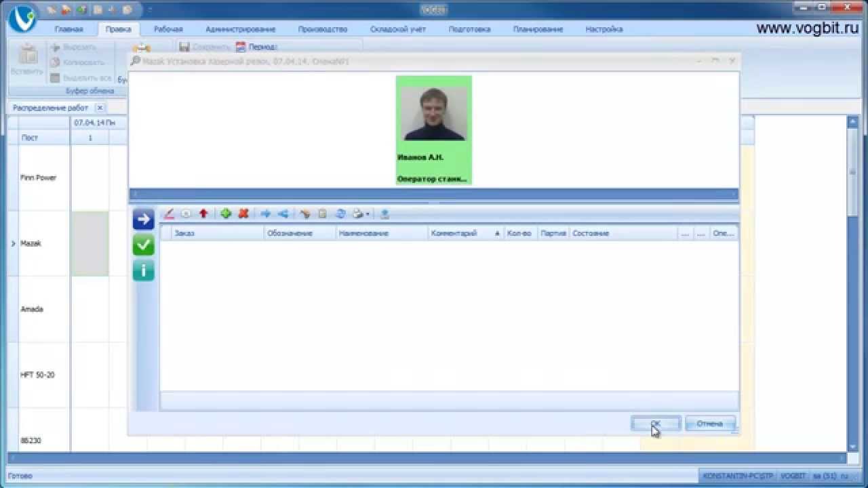Image resolution: width=868 pixels, height=488 pixels.
Task: Open the Главная ribbon tab
Action: tap(68, 29)
